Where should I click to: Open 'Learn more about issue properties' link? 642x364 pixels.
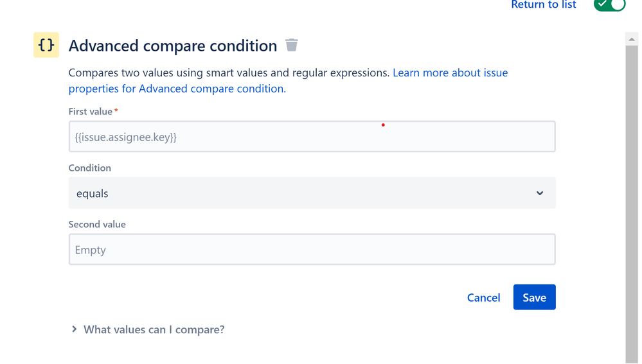[x=450, y=73]
